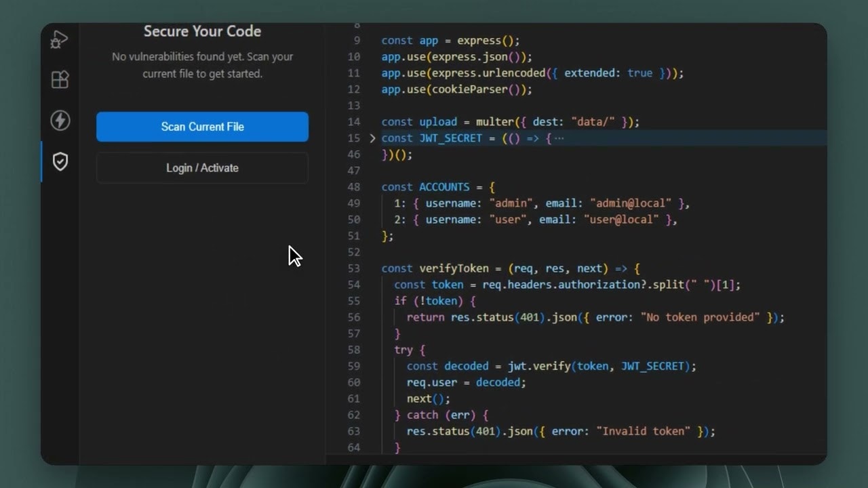
Task: Click the jwt.verify line
Action: (x=551, y=366)
